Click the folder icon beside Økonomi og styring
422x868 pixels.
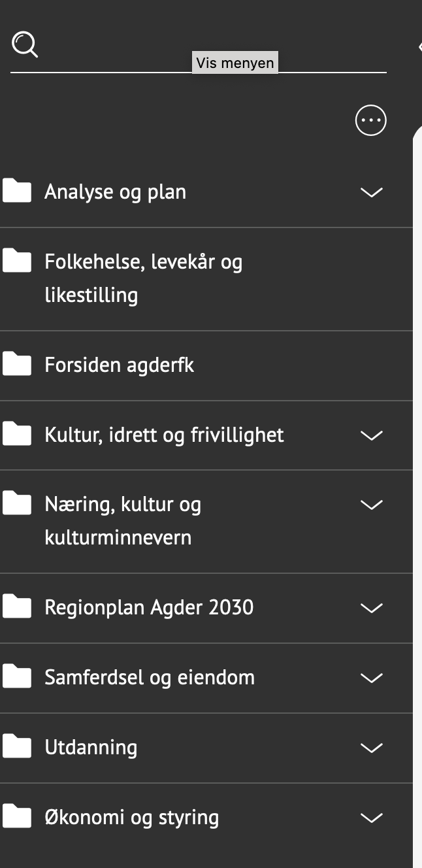16,816
